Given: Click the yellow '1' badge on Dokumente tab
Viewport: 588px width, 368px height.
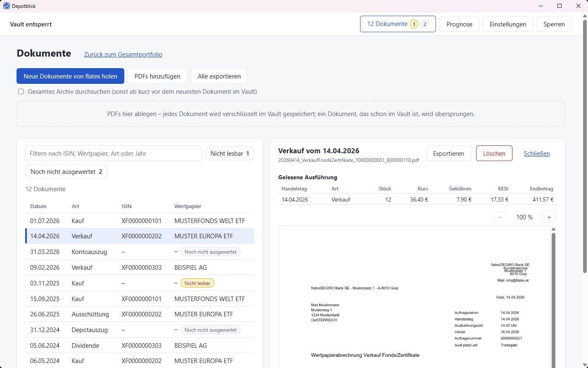Looking at the screenshot, I should click(x=414, y=24).
